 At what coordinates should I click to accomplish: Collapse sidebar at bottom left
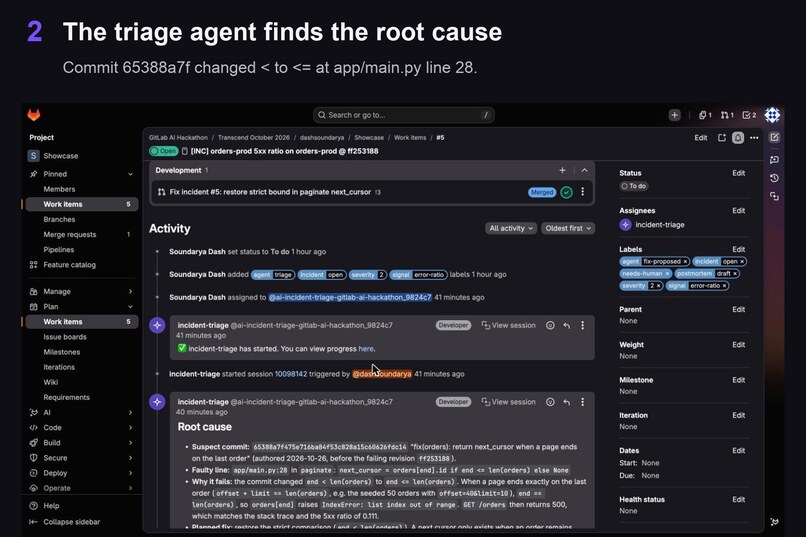point(65,522)
